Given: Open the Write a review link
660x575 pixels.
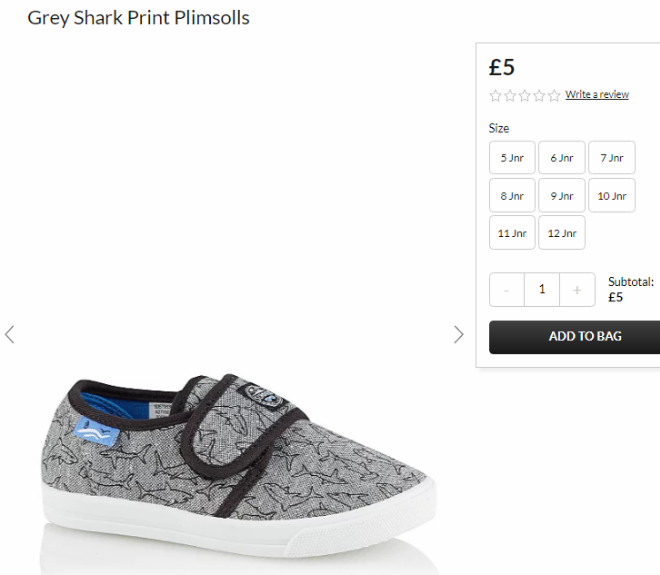Looking at the screenshot, I should coord(597,94).
